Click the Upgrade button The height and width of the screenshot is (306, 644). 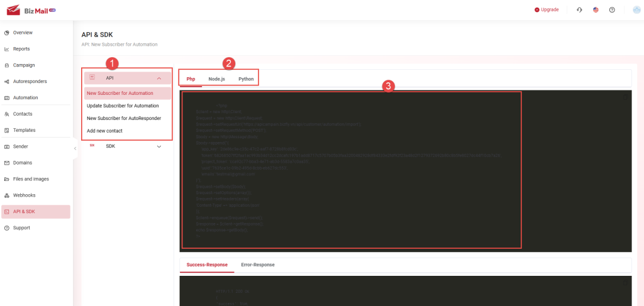tap(546, 10)
